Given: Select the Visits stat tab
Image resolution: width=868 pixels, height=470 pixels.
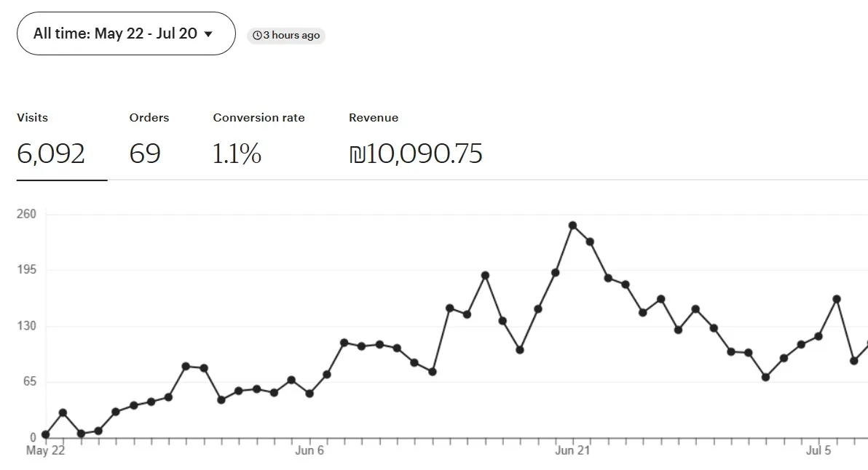Looking at the screenshot, I should (x=51, y=138).
